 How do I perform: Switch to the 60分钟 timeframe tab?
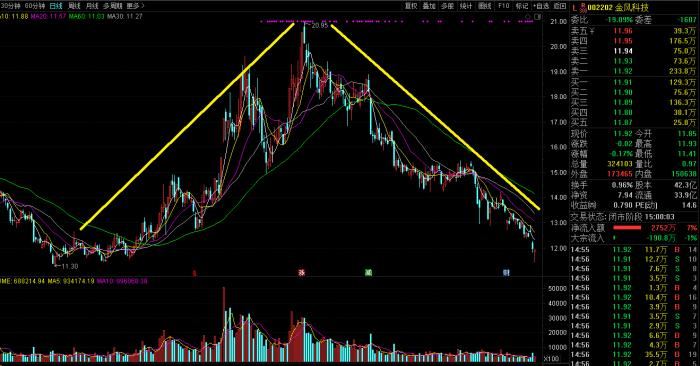[x=35, y=6]
